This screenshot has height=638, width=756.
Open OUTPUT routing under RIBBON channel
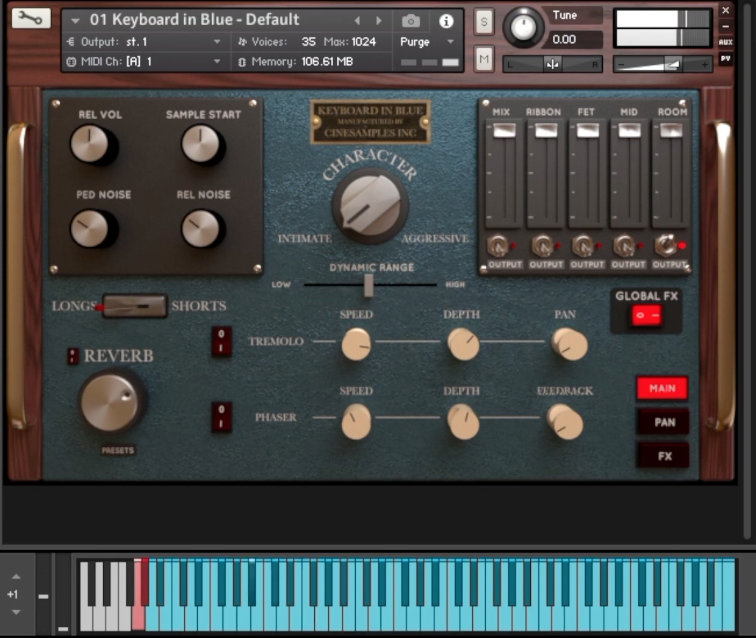(x=546, y=265)
